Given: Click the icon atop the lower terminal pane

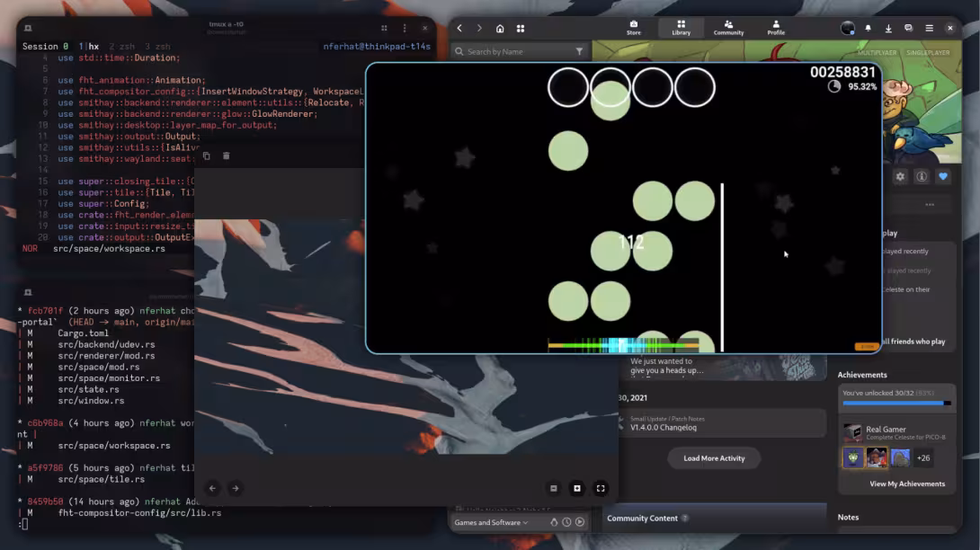Looking at the screenshot, I should [28, 292].
